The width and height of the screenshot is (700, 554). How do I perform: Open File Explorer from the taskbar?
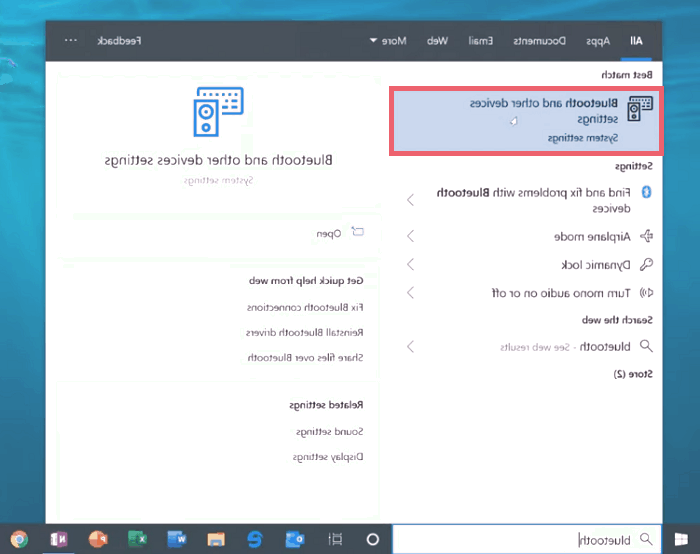pyautogui.click(x=215, y=539)
